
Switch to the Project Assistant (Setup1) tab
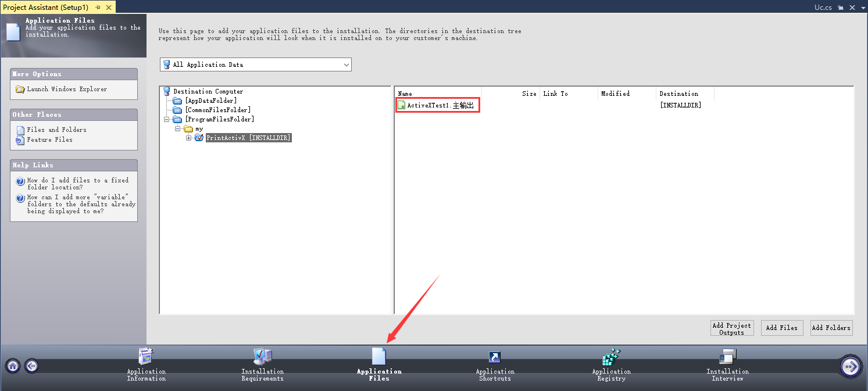coord(47,7)
